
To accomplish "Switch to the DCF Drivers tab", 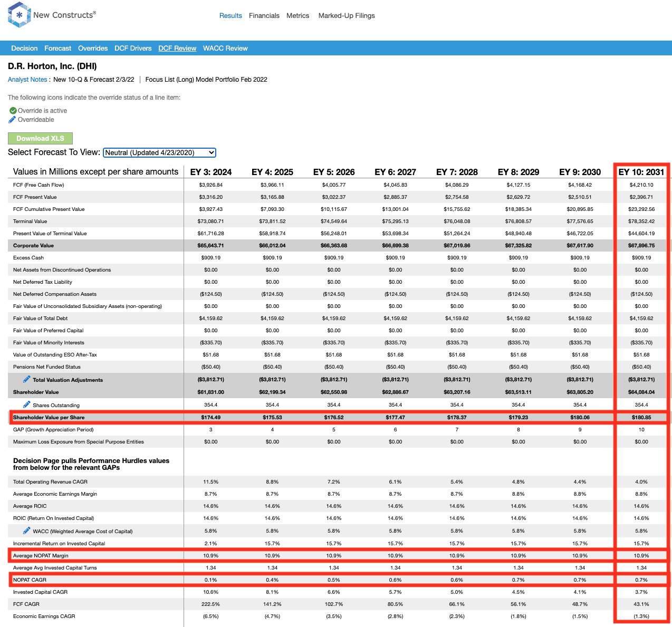I will (x=133, y=49).
